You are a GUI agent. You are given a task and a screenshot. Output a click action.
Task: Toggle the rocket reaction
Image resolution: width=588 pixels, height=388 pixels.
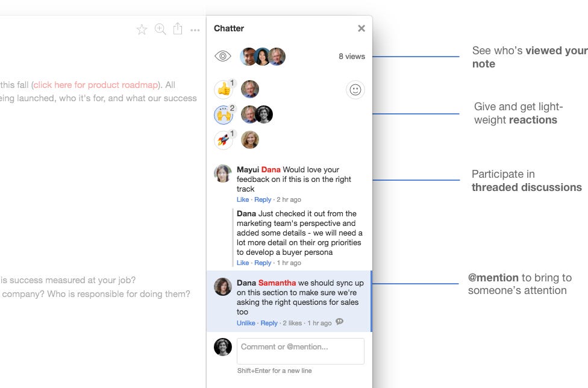224,140
